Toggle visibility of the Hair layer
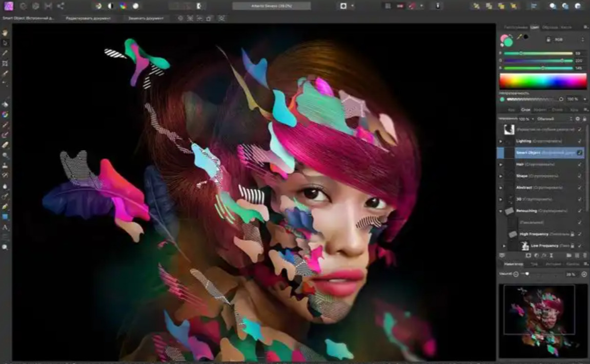This screenshot has width=590, height=364. 580,164
